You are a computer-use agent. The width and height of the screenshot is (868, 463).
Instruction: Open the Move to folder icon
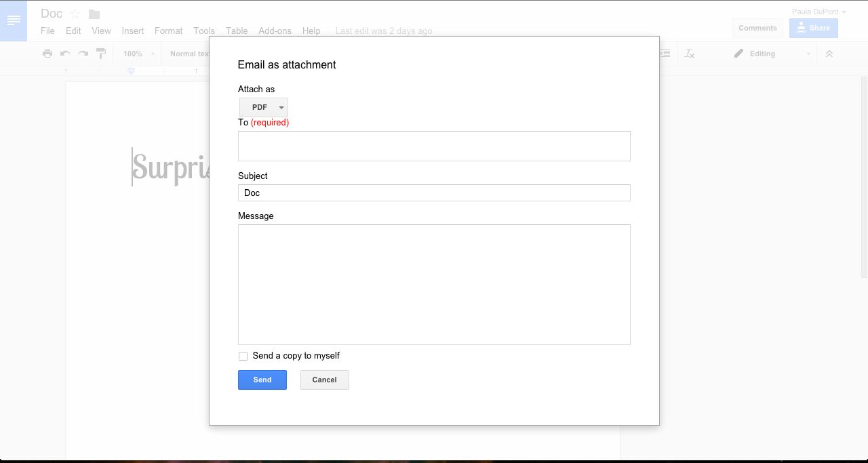coord(93,13)
